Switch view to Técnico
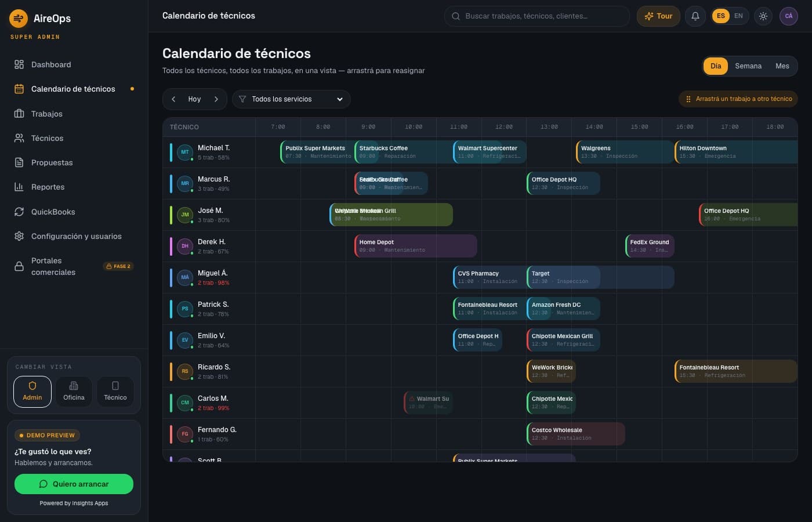The width and height of the screenshot is (812, 522). [115, 391]
